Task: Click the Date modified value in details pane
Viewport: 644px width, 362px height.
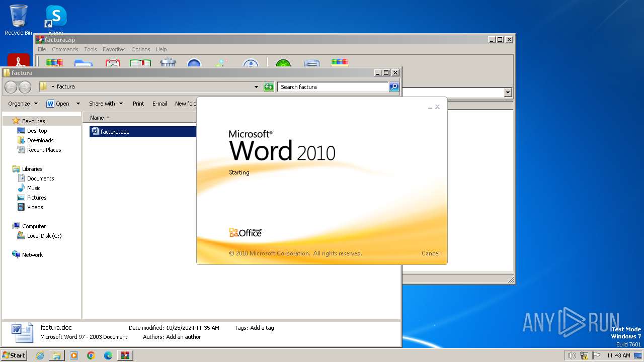Action: click(193, 328)
